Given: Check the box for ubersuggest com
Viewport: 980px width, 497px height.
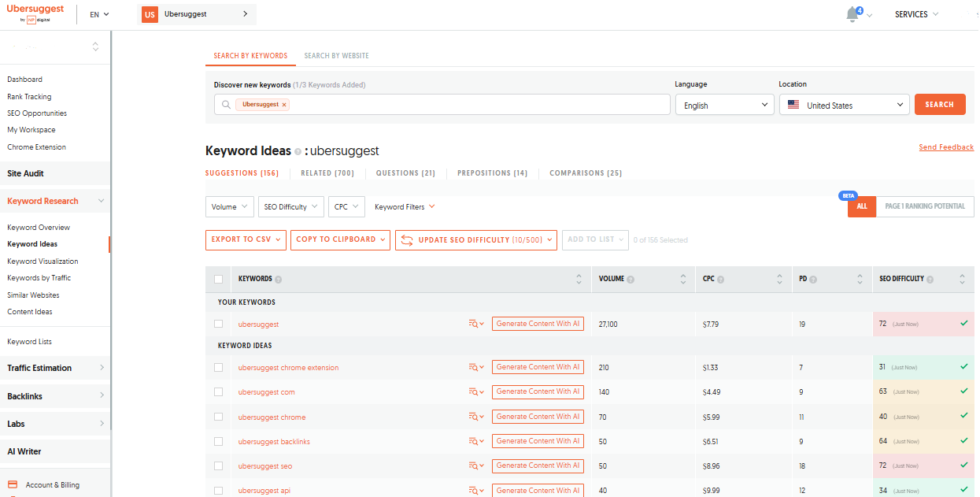Looking at the screenshot, I should click(218, 391).
